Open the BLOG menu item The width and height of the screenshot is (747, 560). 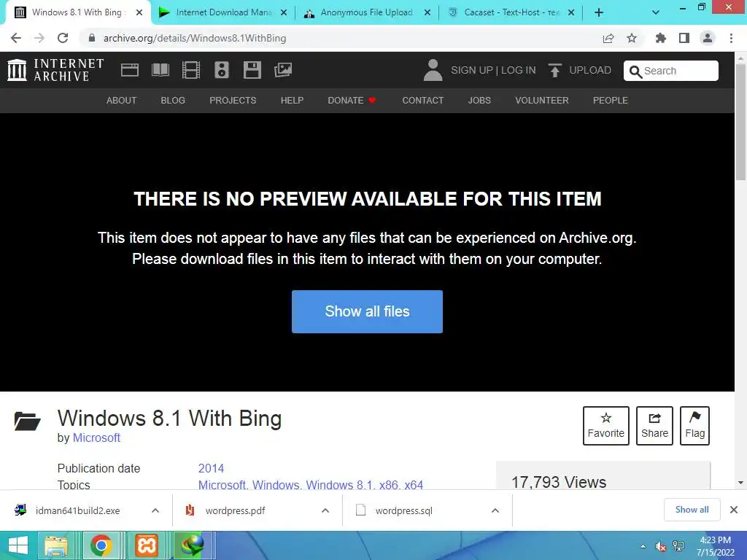173,101
